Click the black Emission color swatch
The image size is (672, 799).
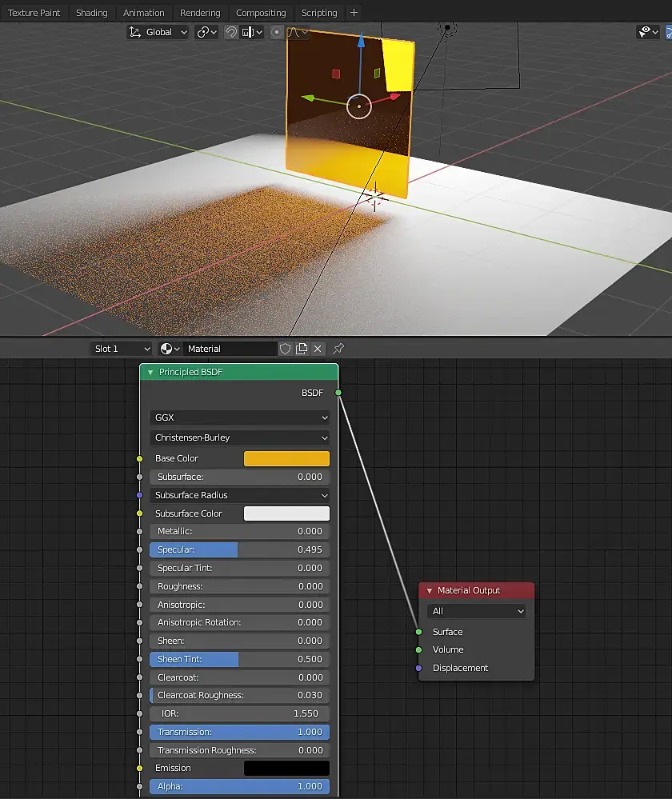[x=286, y=768]
